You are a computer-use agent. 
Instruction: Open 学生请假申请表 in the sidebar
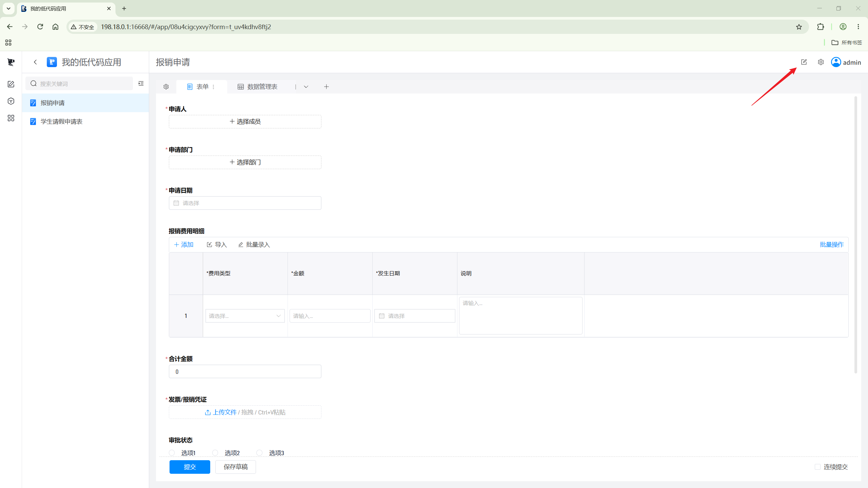[x=85, y=121]
